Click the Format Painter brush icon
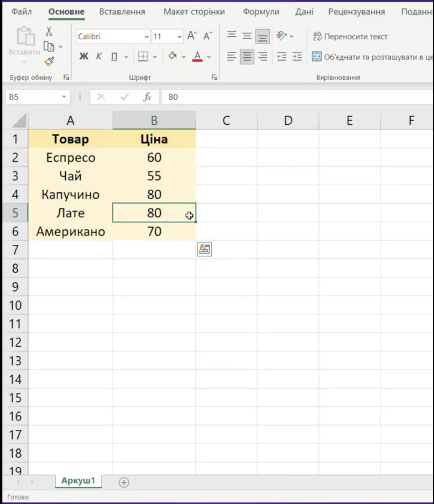Viewport: 434px width, 504px height. click(x=49, y=61)
